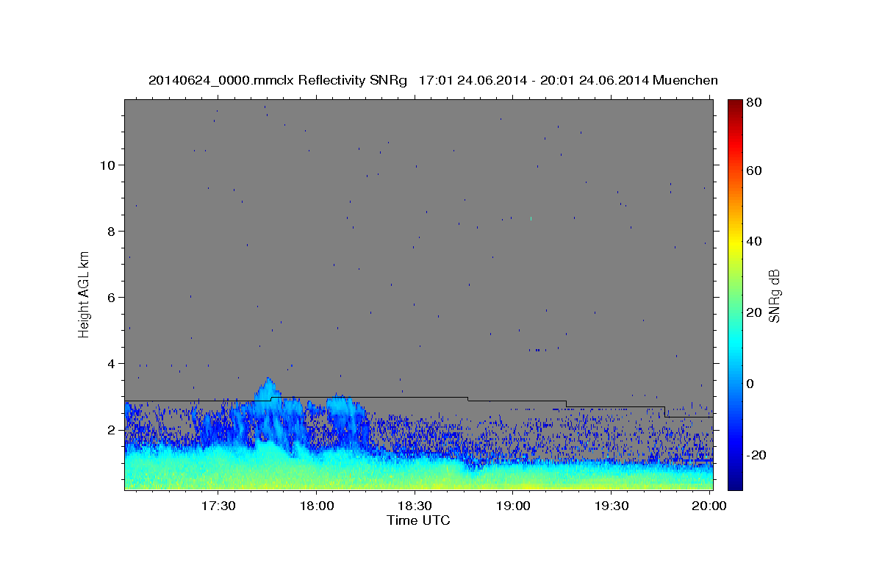Click the colorbar value -20
This screenshot has height=588, width=882.
point(756,455)
